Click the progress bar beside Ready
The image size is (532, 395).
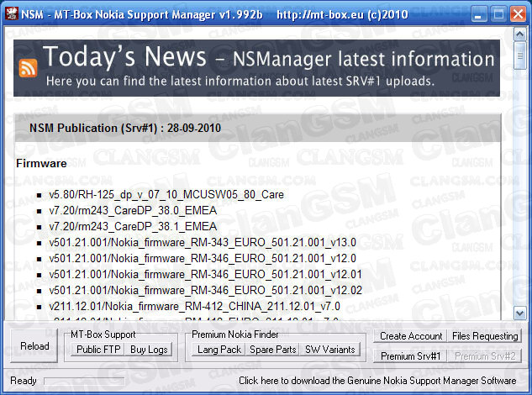coord(84,381)
